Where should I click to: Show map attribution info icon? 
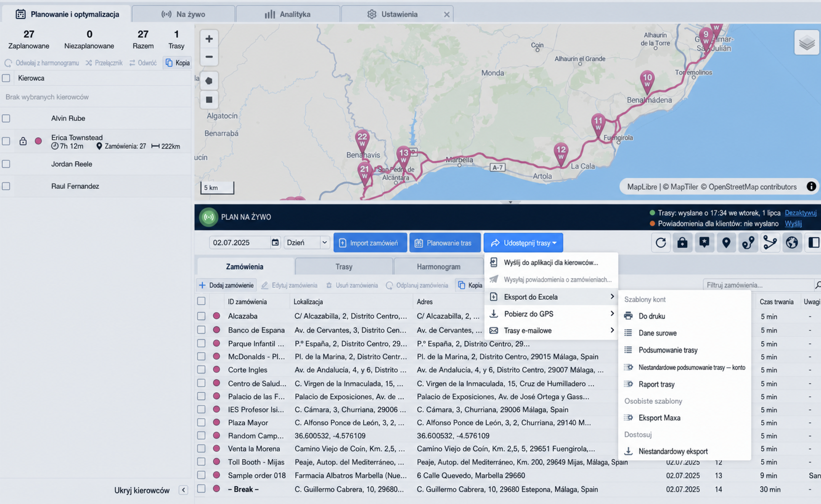coord(811,186)
